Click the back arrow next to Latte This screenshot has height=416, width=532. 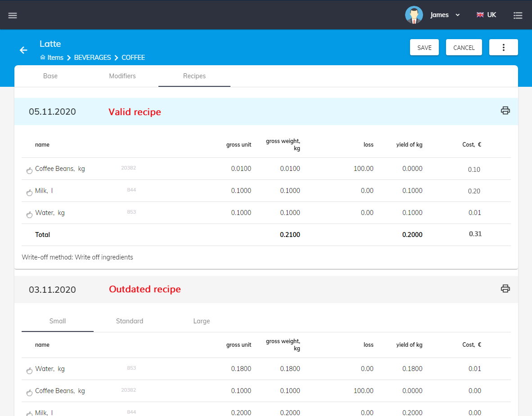click(23, 50)
